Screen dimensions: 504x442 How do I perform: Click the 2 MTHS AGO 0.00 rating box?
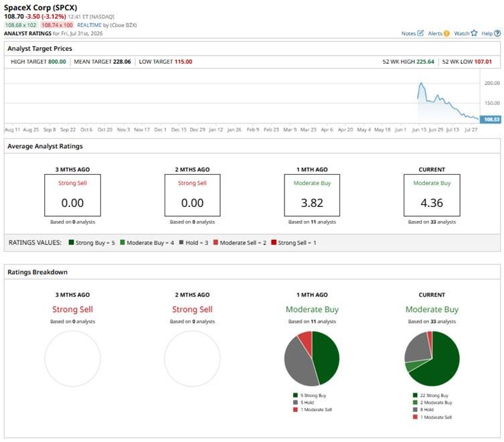click(x=192, y=196)
